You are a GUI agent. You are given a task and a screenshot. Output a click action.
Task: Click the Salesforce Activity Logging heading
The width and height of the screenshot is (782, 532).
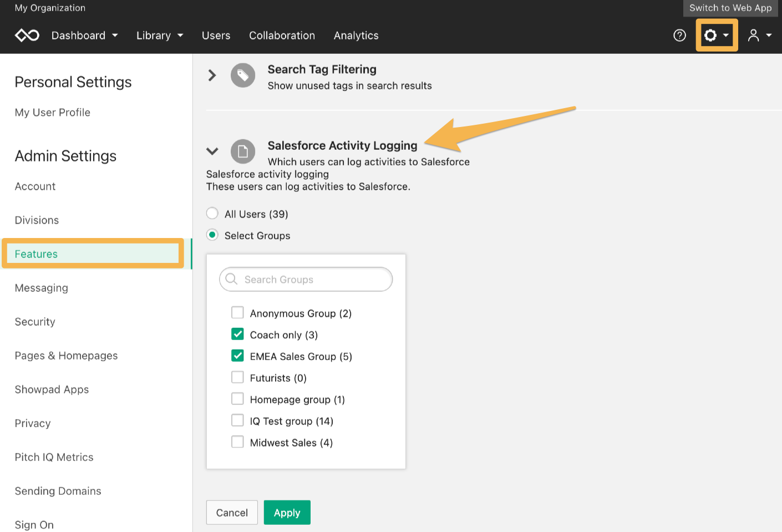[343, 145]
